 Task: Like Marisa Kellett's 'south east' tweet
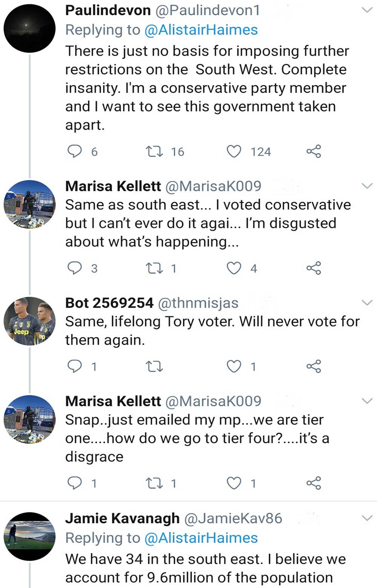234,268
